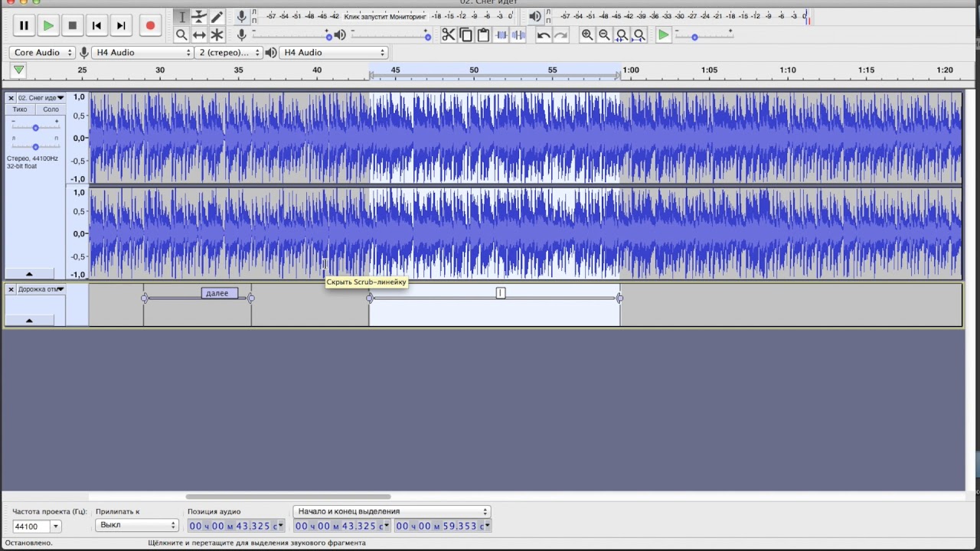Screen dimensions: 980x551
Task: Open the 2 (стерео) channels dropdown
Action: [228, 53]
